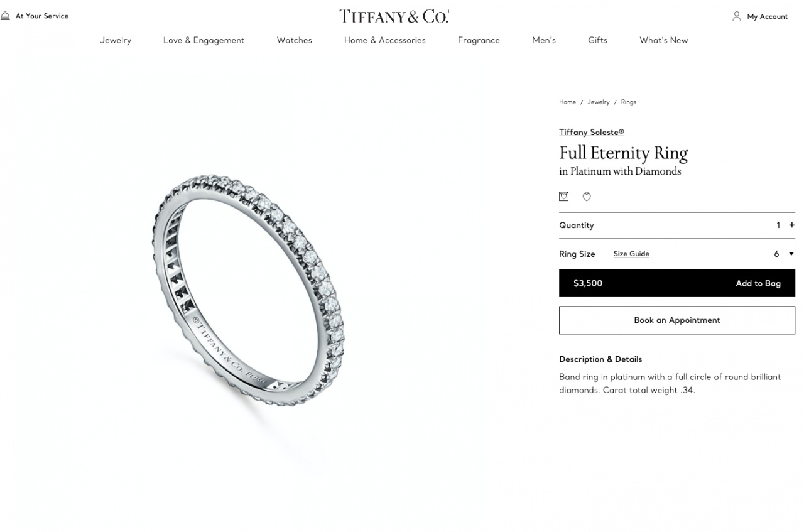Select the ring size value 6
This screenshot has width=804, height=532.
click(776, 254)
